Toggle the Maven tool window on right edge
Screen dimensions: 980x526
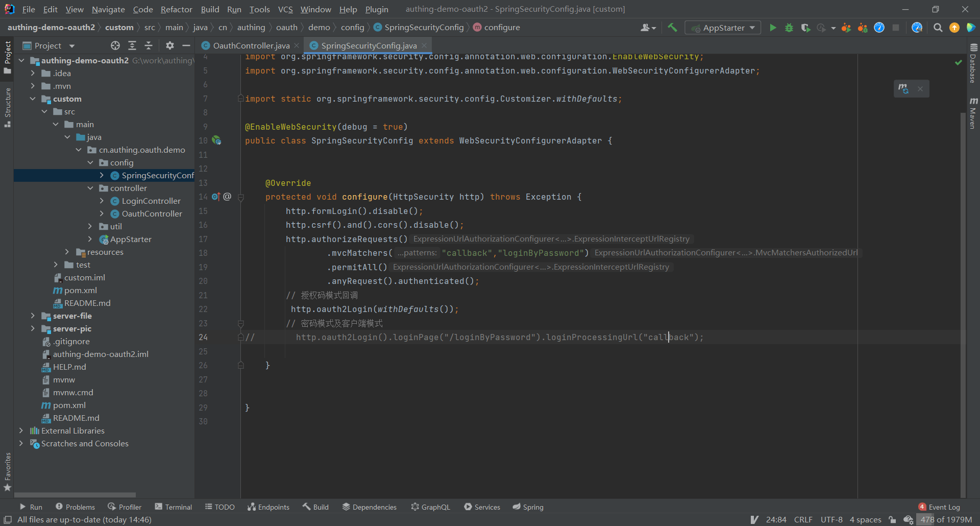973,113
